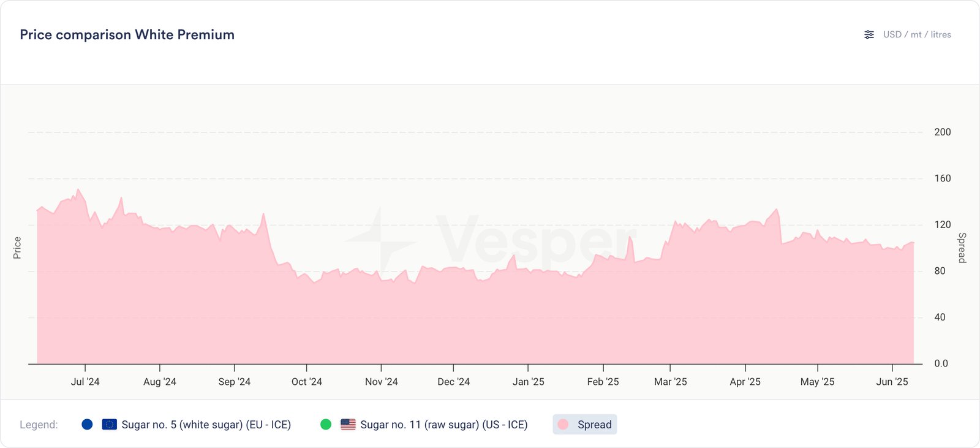The width and height of the screenshot is (980, 448).
Task: Toggle the Sugar no. 11 (raw sugar) series
Action: click(x=443, y=425)
